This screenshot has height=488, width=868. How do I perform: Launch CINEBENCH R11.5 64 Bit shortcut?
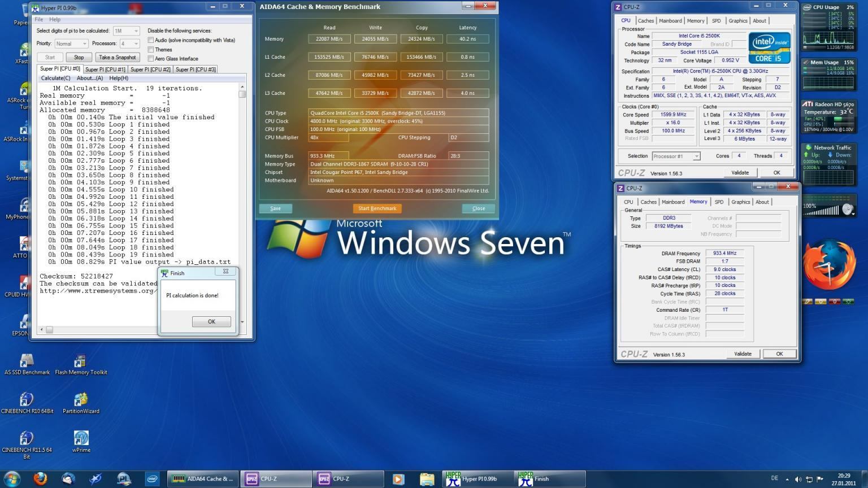[27, 445]
